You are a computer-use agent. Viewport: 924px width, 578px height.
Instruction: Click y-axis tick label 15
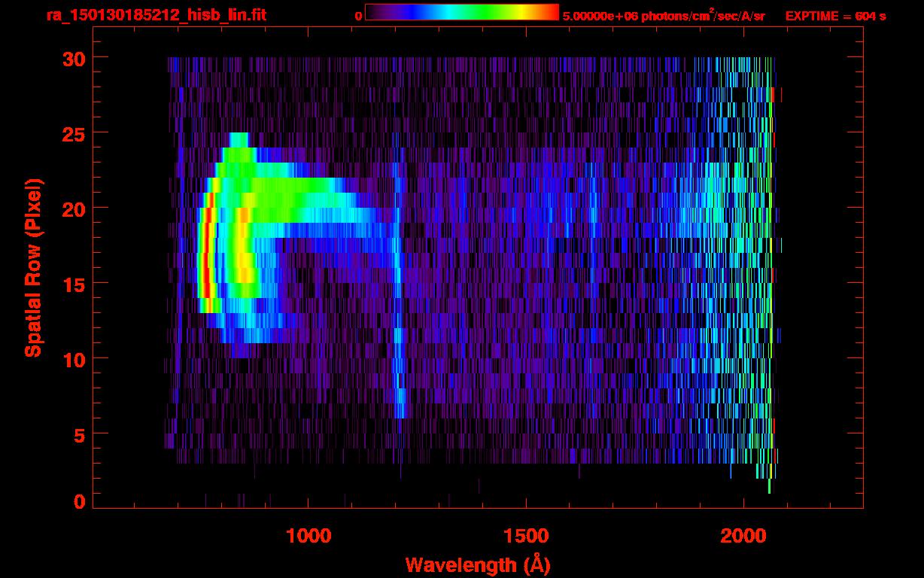(73, 284)
